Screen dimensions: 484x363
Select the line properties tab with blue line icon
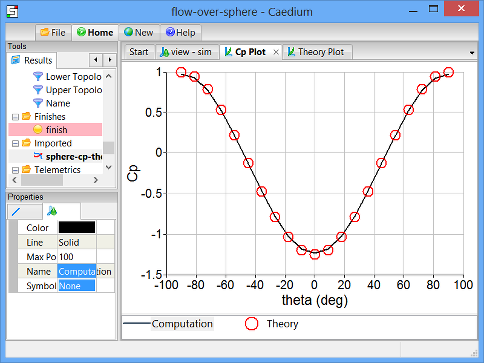click(24, 211)
